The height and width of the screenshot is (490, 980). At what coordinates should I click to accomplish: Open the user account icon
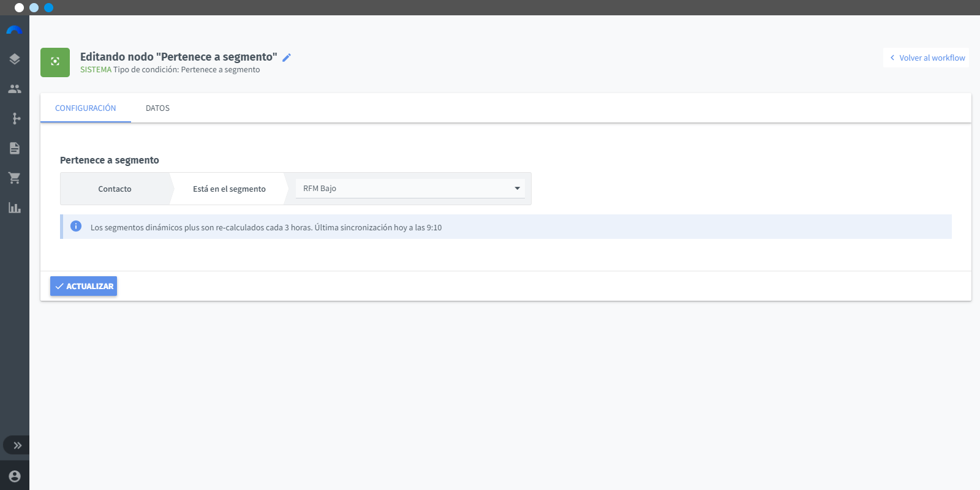click(x=15, y=476)
